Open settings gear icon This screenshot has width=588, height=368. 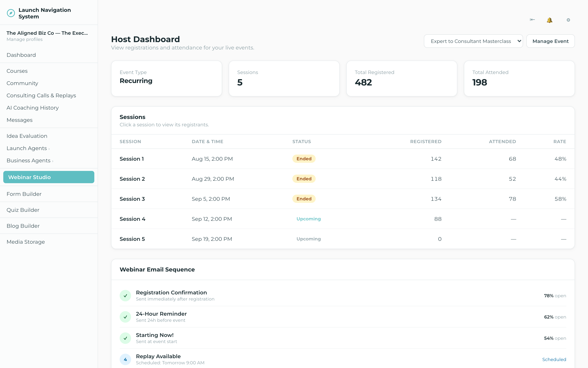[568, 20]
